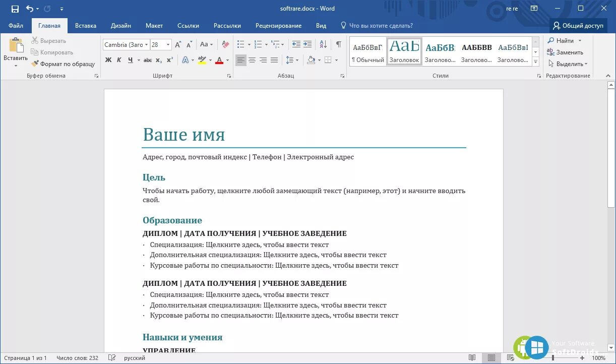Apply the Обычный style
This screenshot has width=616, height=364.
click(x=367, y=52)
